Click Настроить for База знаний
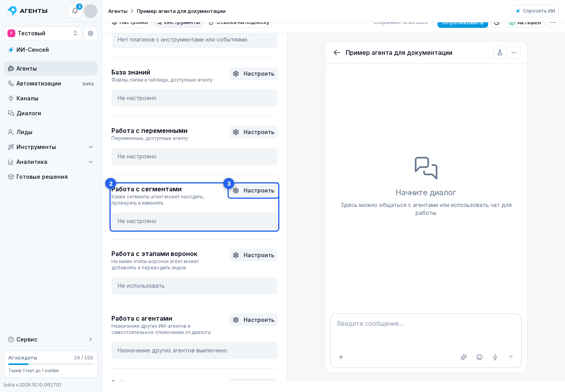Screen dimensions: 565x392 pyautogui.click(x=253, y=74)
